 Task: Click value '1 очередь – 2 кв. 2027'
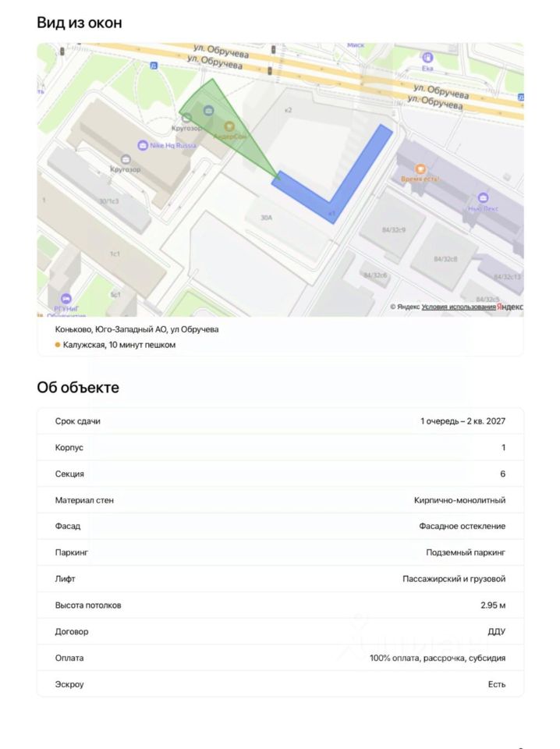[x=463, y=421]
